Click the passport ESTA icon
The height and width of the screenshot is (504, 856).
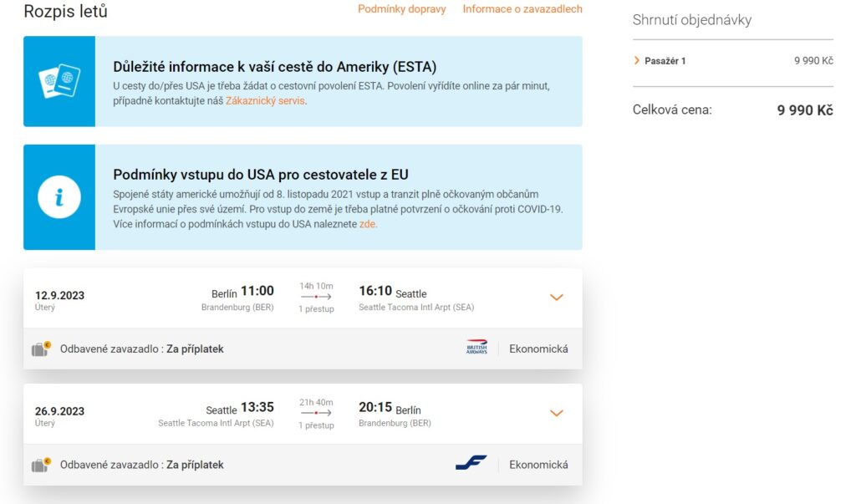pos(59,82)
